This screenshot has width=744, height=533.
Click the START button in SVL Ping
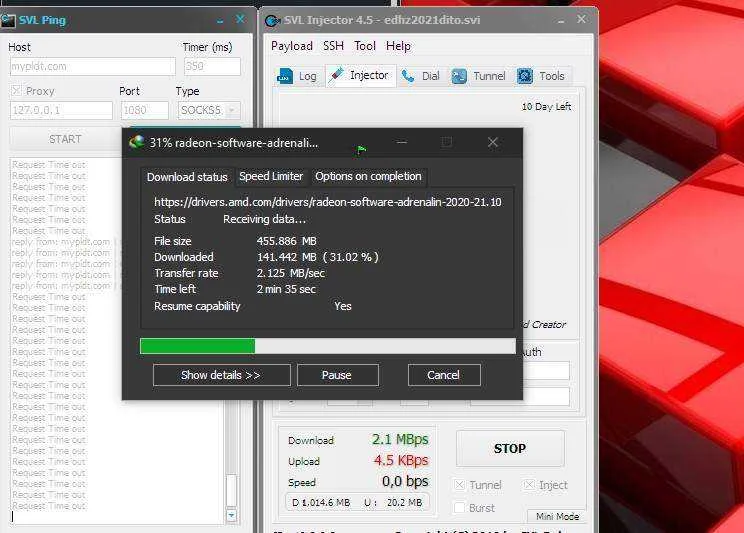pos(65,139)
